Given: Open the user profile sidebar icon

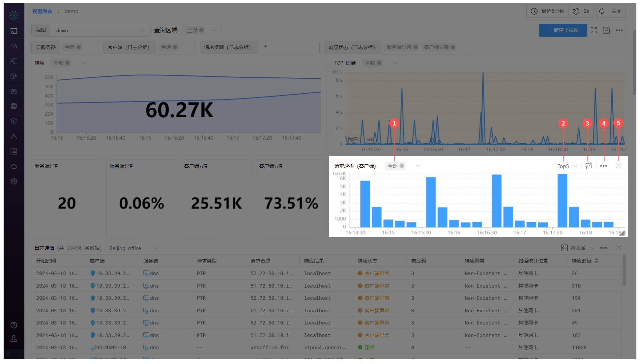Looking at the screenshot, I should coord(14,338).
